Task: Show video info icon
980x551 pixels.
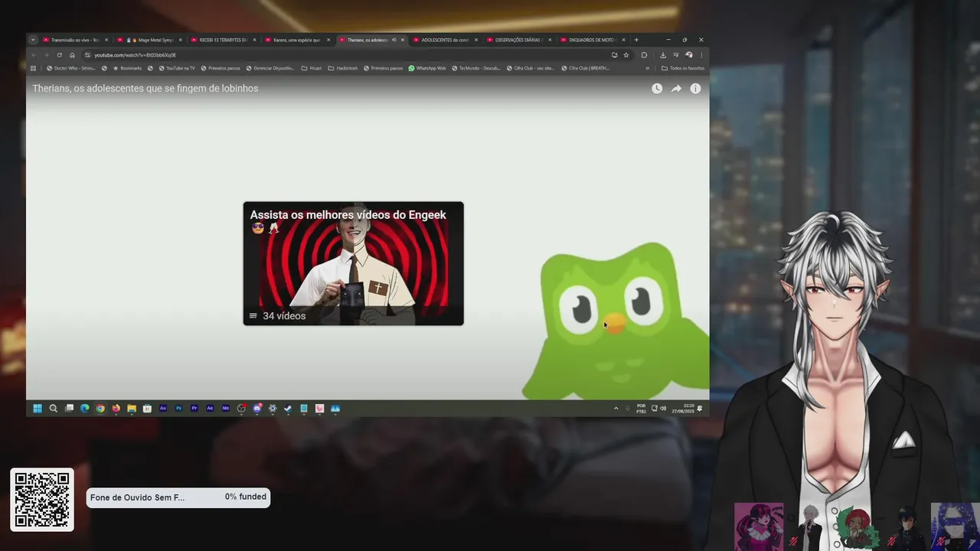Action: tap(695, 89)
